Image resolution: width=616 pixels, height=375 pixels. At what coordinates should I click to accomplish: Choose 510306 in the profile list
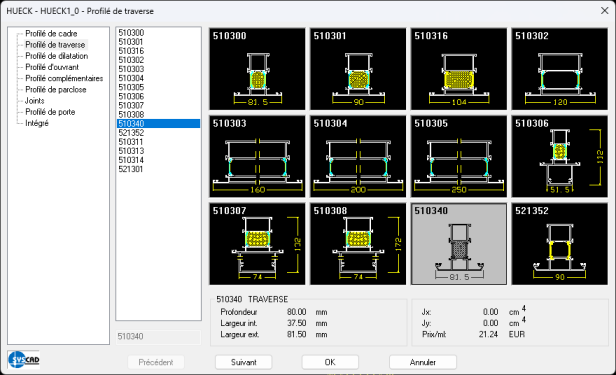click(x=158, y=96)
